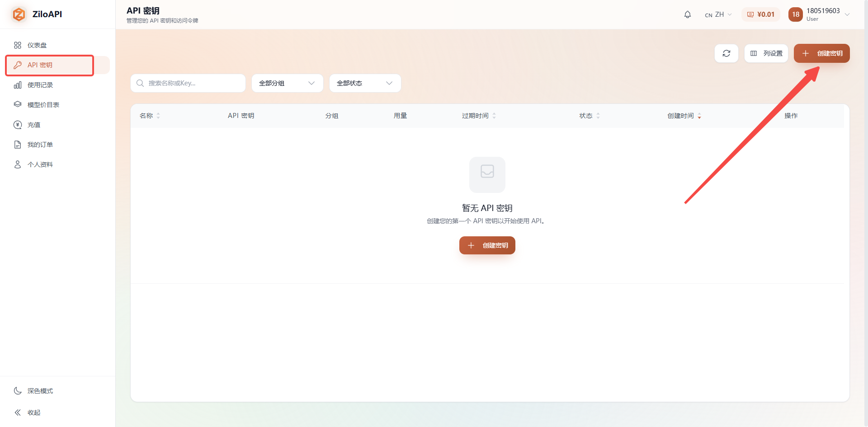Click the 暂无 API 密钥 heading

[487, 208]
